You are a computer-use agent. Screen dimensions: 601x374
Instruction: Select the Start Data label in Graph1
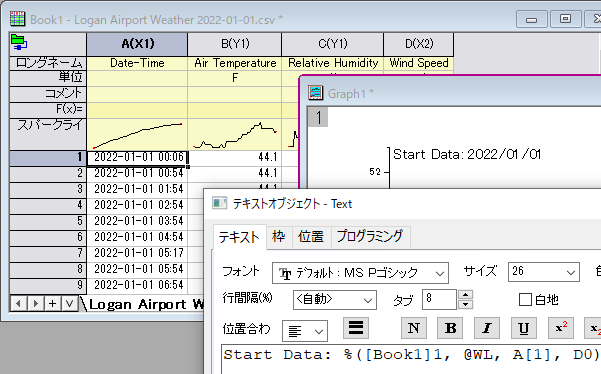point(467,154)
